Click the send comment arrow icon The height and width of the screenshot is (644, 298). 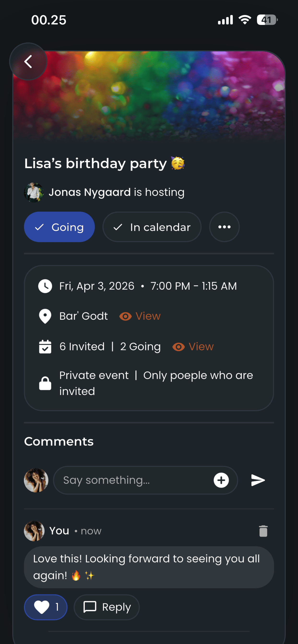pos(258,480)
